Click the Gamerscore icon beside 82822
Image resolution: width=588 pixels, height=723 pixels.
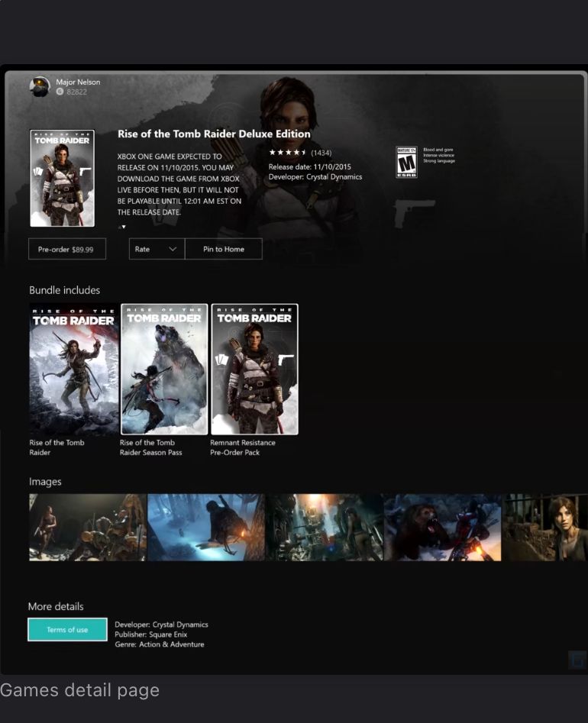click(x=60, y=92)
